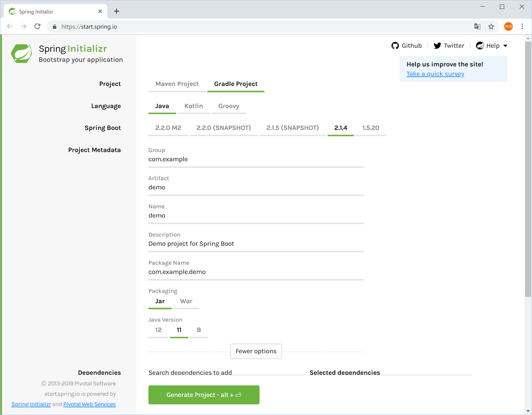The height and width of the screenshot is (415, 532).
Task: Collapse with Fewer options button
Action: [256, 351]
